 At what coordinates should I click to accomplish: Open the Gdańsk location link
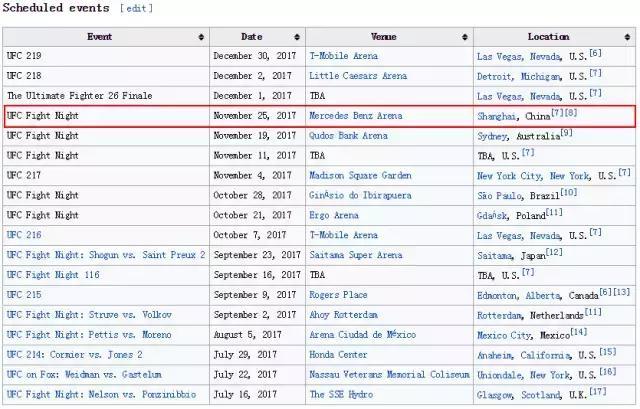(492, 216)
